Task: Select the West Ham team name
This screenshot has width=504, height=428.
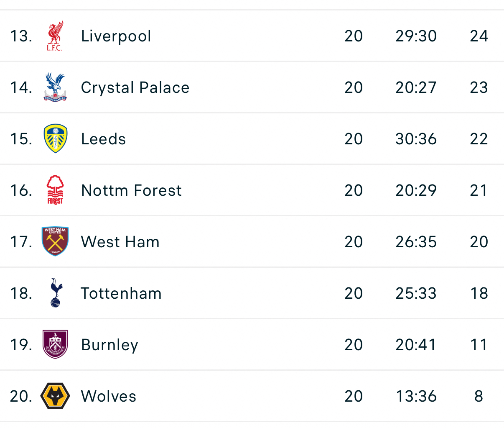Action: coord(120,242)
